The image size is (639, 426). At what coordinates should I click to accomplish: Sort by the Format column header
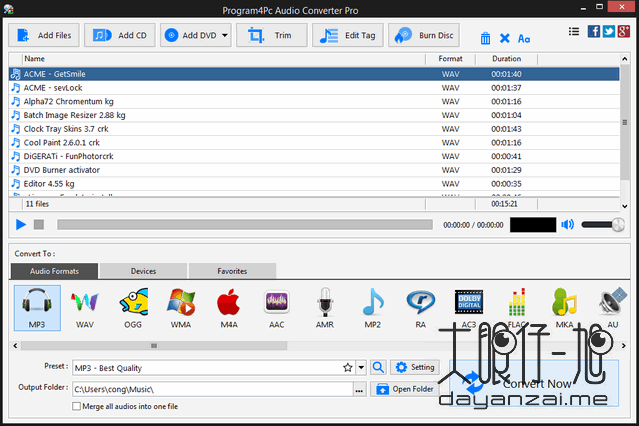[x=450, y=59]
